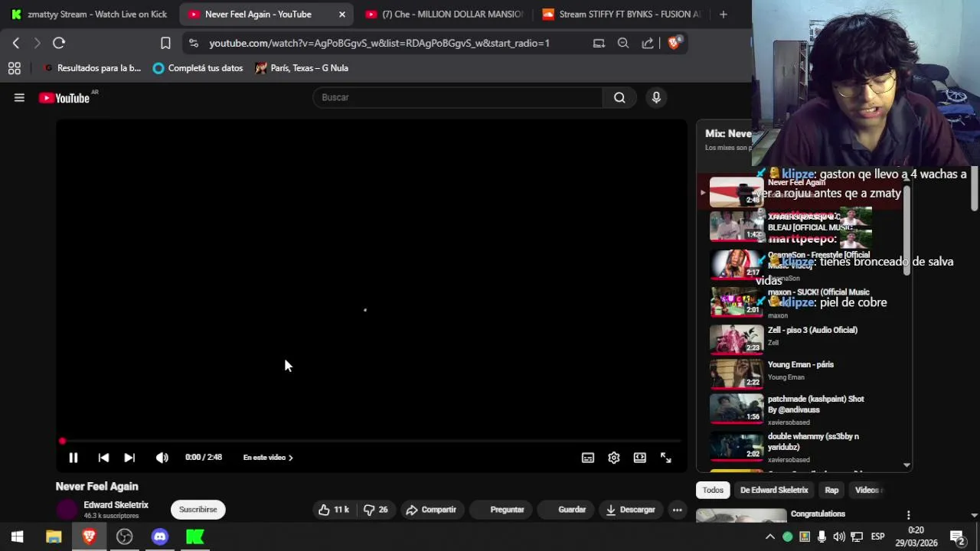Switch the player to theater mode
This screenshot has width=980, height=551.
[x=640, y=458]
